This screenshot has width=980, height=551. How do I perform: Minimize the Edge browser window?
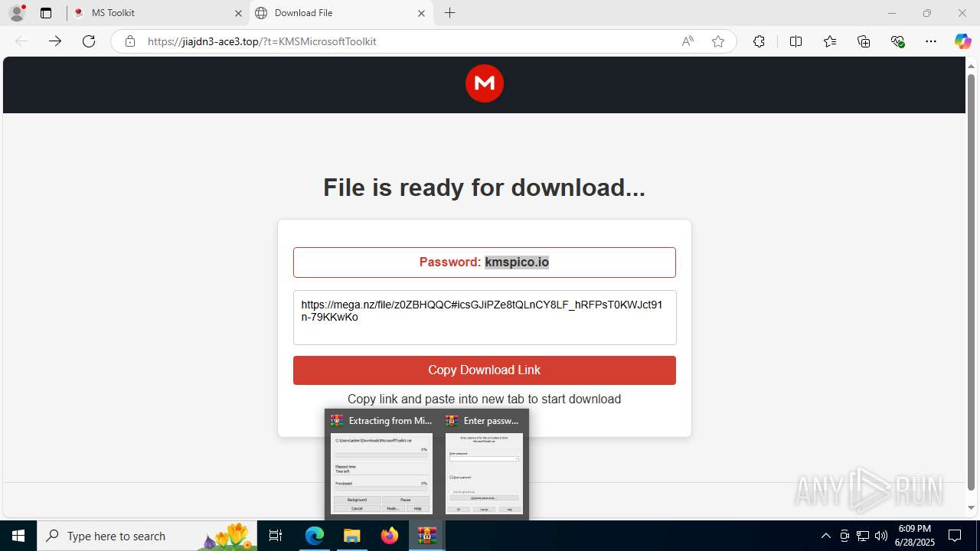(891, 13)
